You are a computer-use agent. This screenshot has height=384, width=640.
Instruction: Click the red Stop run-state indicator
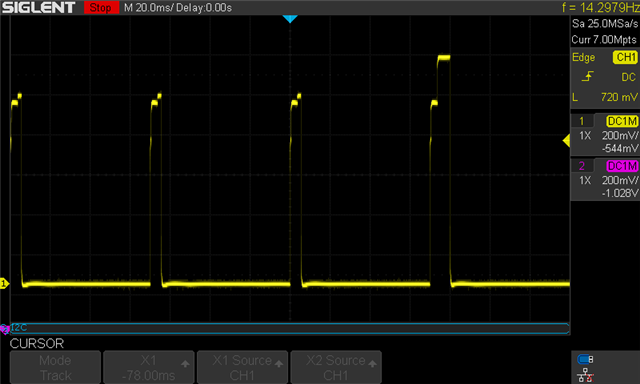click(x=101, y=7)
